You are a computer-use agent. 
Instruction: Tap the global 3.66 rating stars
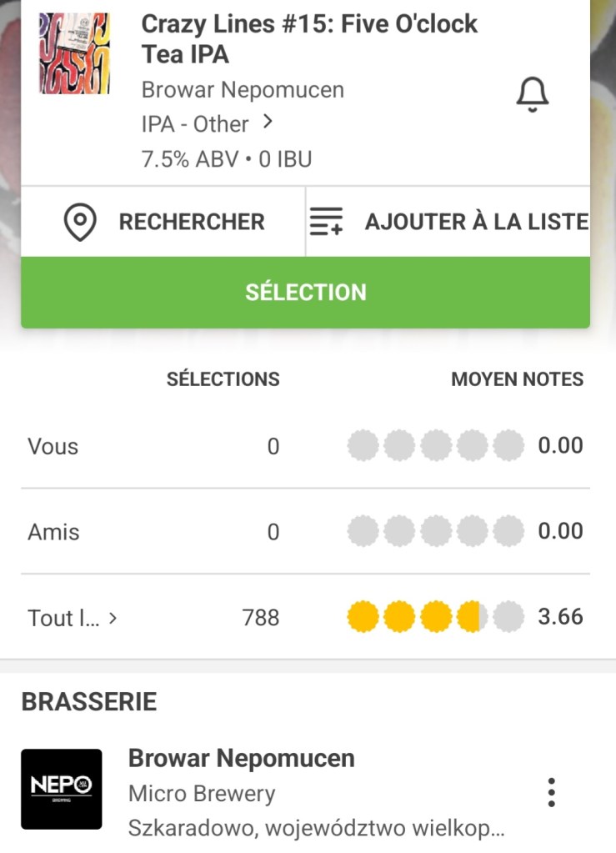coord(435,618)
